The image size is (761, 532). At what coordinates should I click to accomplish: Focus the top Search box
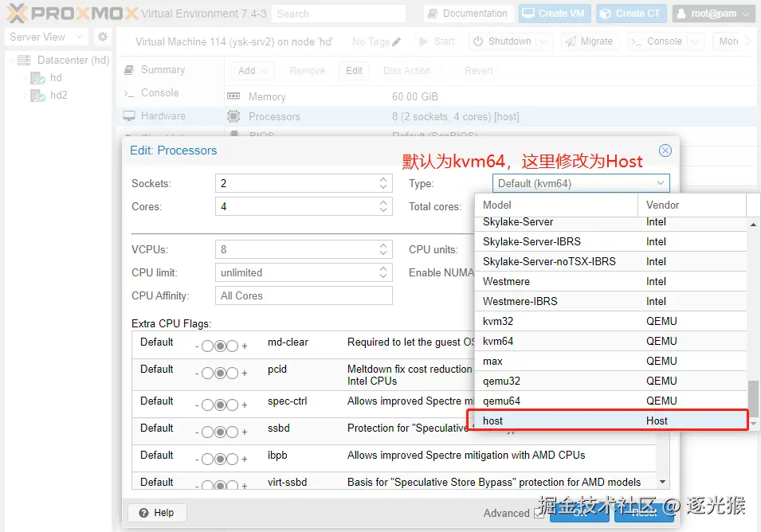(x=339, y=14)
